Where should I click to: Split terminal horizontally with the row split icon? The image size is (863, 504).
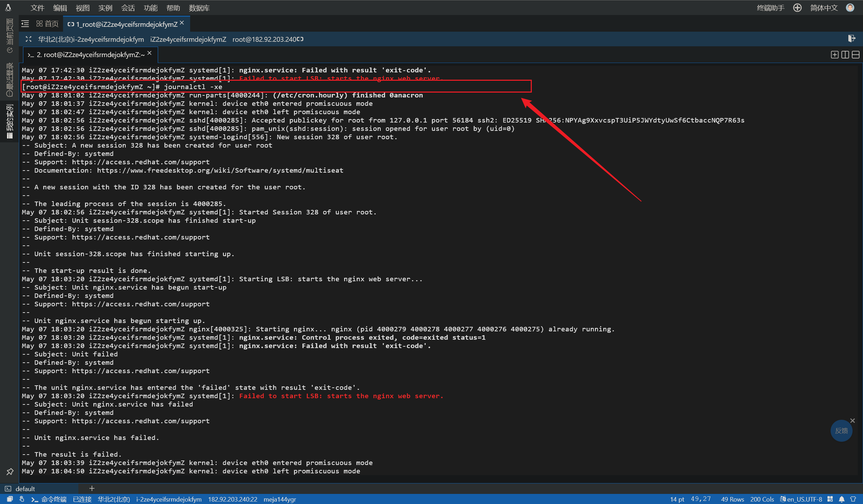(x=855, y=55)
